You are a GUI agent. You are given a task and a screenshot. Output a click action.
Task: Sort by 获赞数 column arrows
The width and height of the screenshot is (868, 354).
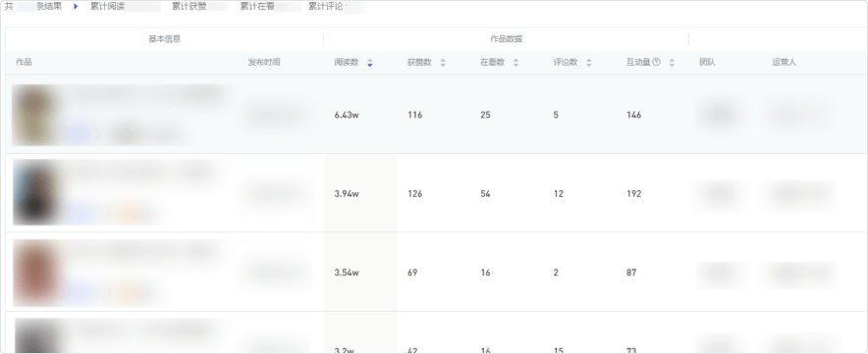(443, 63)
